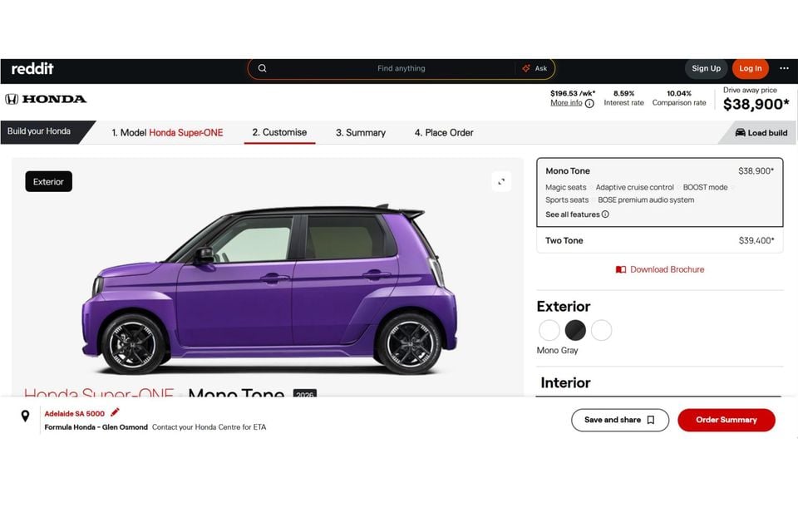Image resolution: width=798 pixels, height=532 pixels.
Task: Click the brochure book icon
Action: tap(620, 270)
